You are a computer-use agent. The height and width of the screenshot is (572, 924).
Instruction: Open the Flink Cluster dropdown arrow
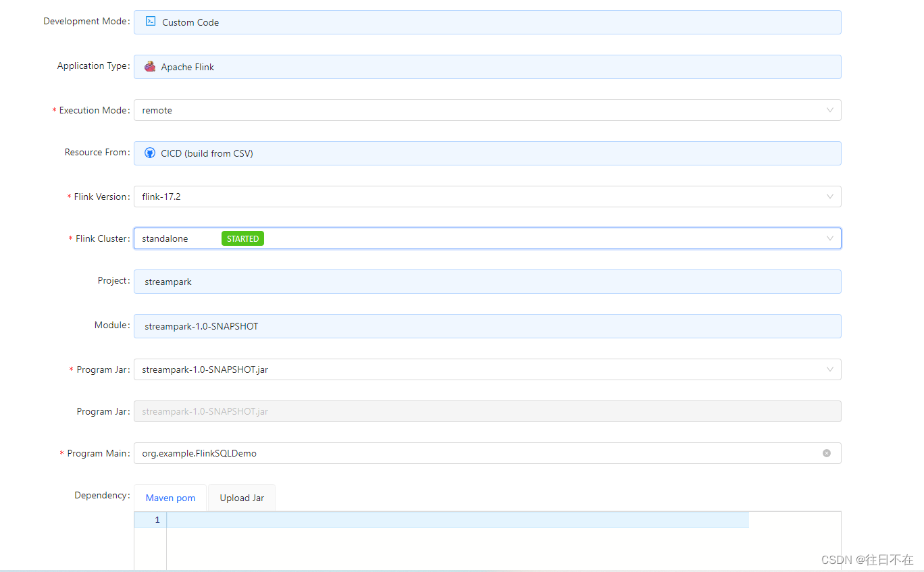click(830, 238)
